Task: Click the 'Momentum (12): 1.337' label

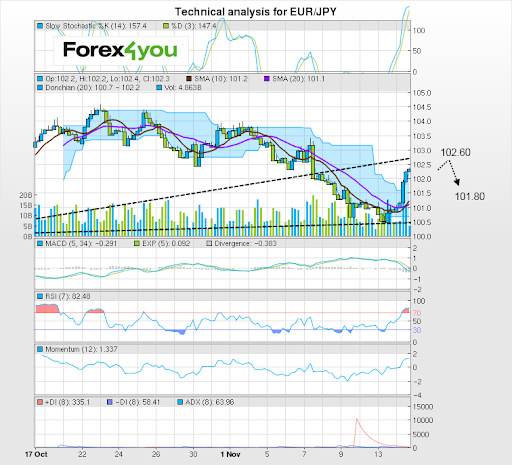Action: click(x=81, y=349)
